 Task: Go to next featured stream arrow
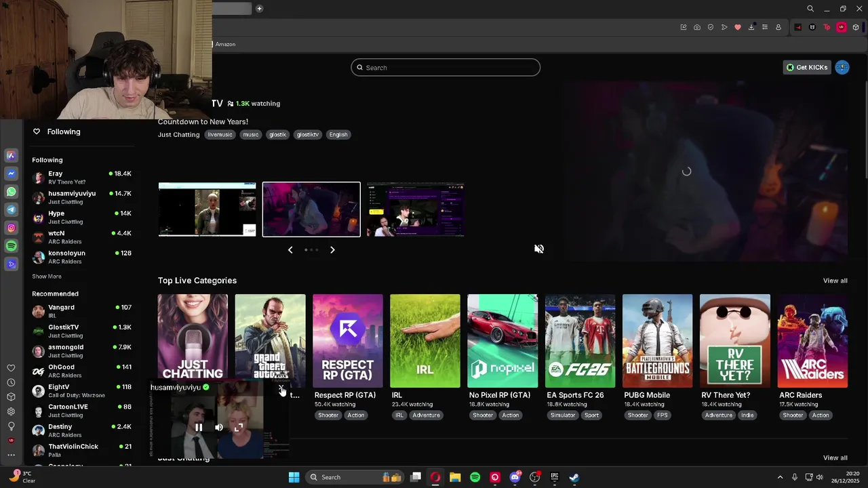(332, 250)
